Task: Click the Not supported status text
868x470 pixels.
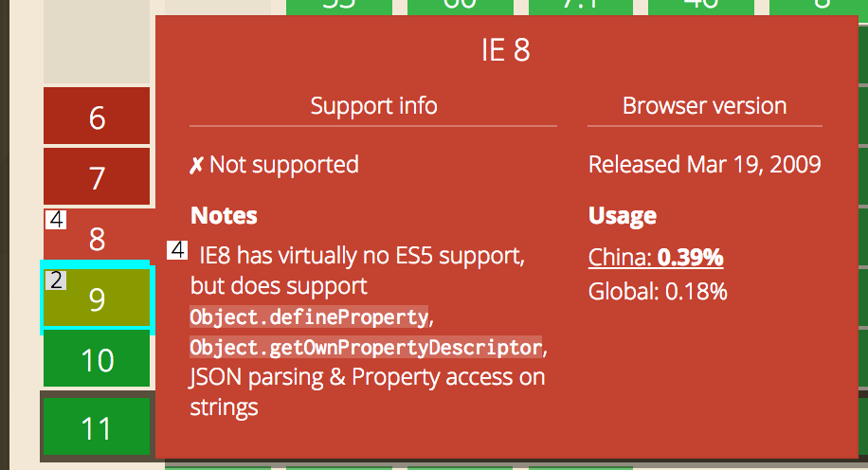Action: (275, 165)
